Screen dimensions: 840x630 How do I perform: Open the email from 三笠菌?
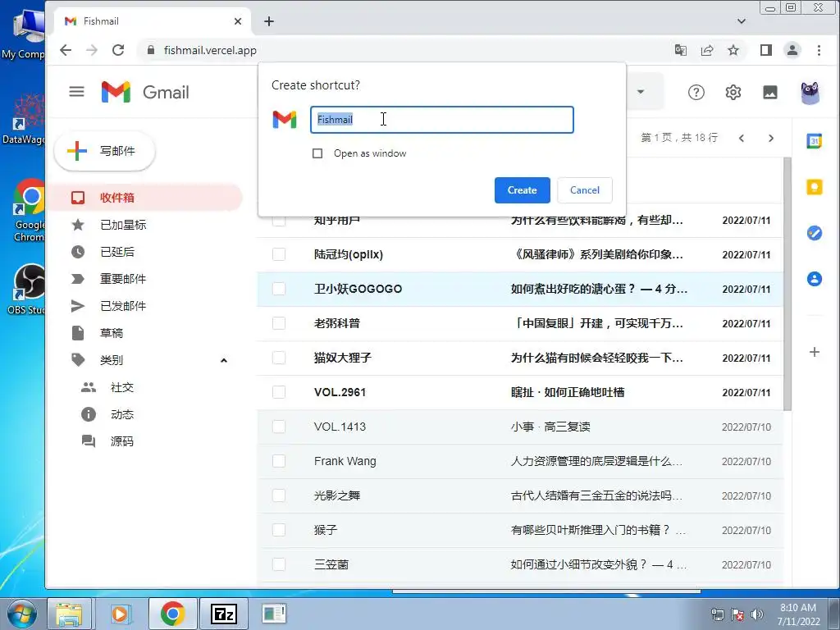tap(519, 564)
